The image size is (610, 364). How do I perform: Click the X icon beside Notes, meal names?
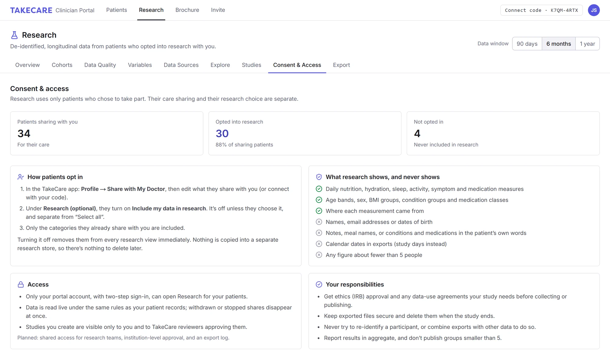point(319,233)
